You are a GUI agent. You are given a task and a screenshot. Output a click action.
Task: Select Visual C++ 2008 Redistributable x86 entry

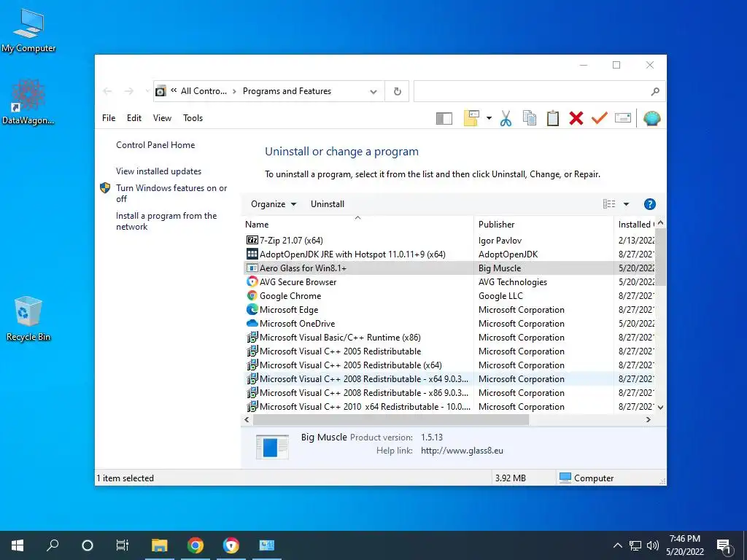[x=448, y=393]
